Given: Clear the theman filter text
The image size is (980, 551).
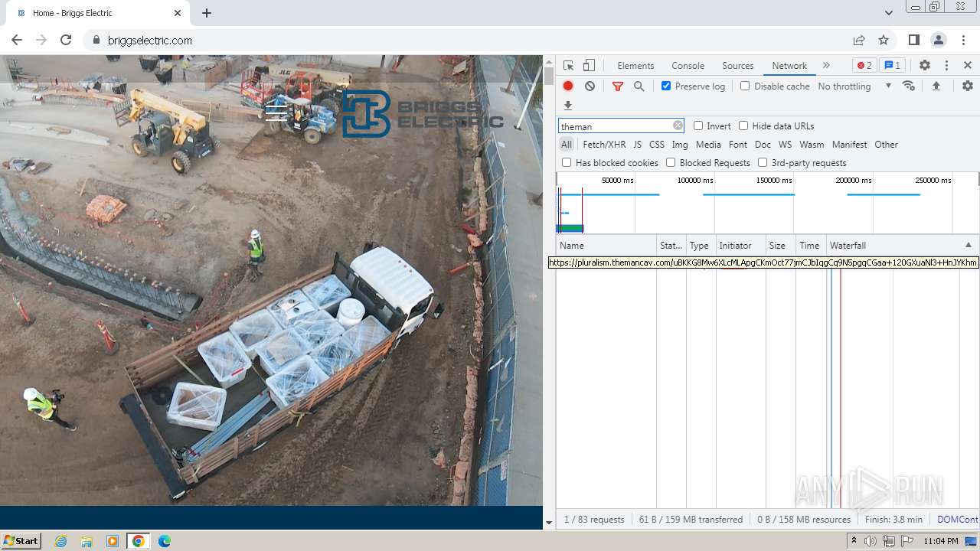Looking at the screenshot, I should [678, 126].
